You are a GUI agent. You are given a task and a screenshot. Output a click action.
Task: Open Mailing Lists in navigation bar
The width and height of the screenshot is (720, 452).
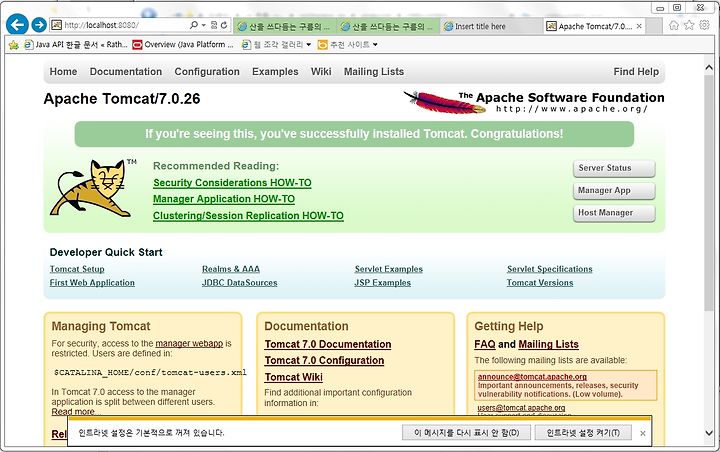click(374, 72)
